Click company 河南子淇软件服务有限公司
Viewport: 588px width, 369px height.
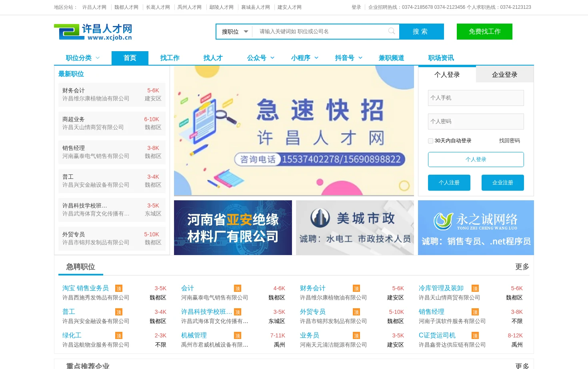452,321
